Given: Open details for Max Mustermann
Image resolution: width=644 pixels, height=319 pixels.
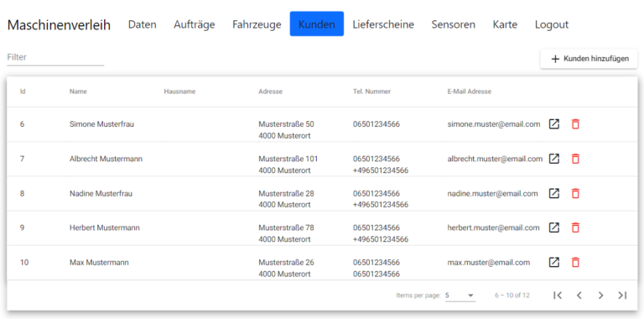Looking at the screenshot, I should point(554,262).
